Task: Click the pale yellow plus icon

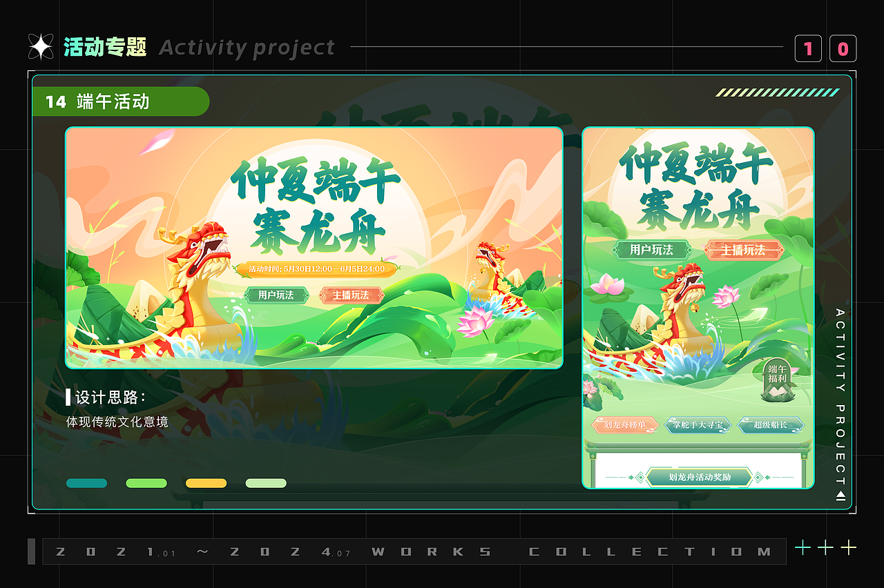Action: [x=849, y=548]
